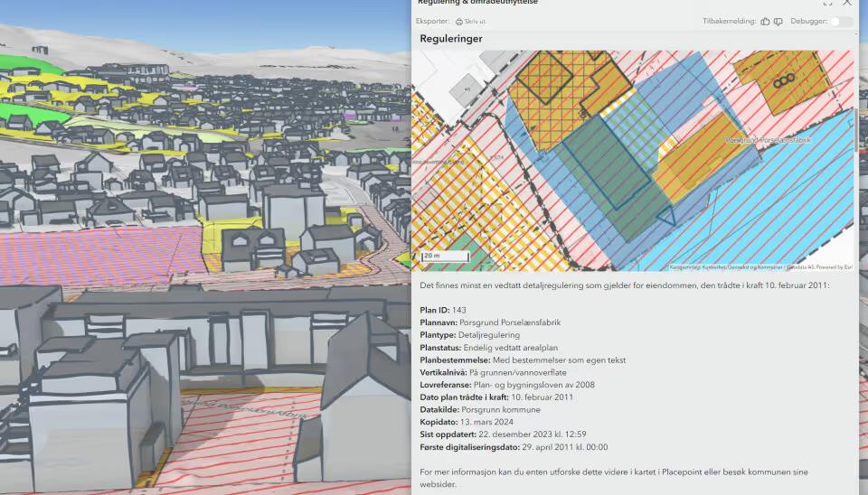Click the circular symbol icon on the orange map block
This screenshot has height=495, width=868.
point(784,81)
